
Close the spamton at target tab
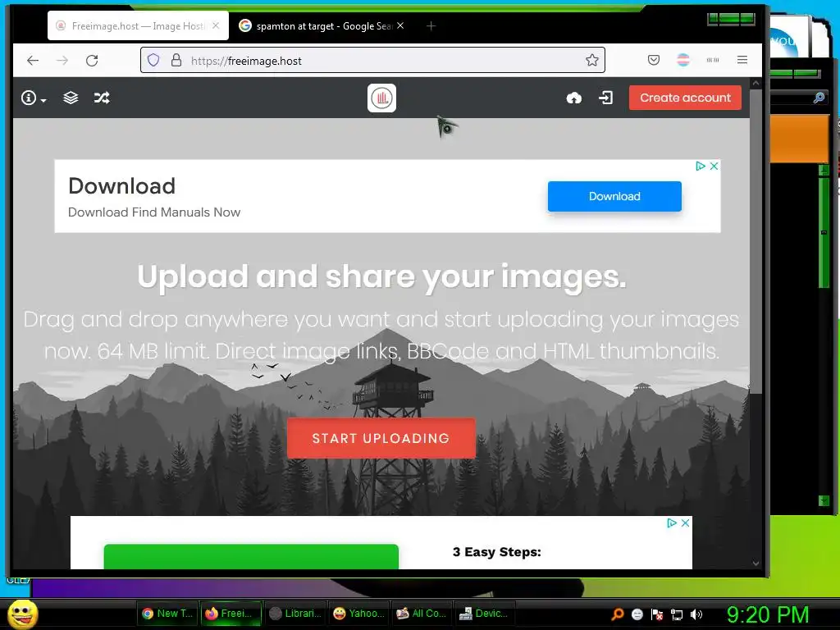click(x=400, y=25)
